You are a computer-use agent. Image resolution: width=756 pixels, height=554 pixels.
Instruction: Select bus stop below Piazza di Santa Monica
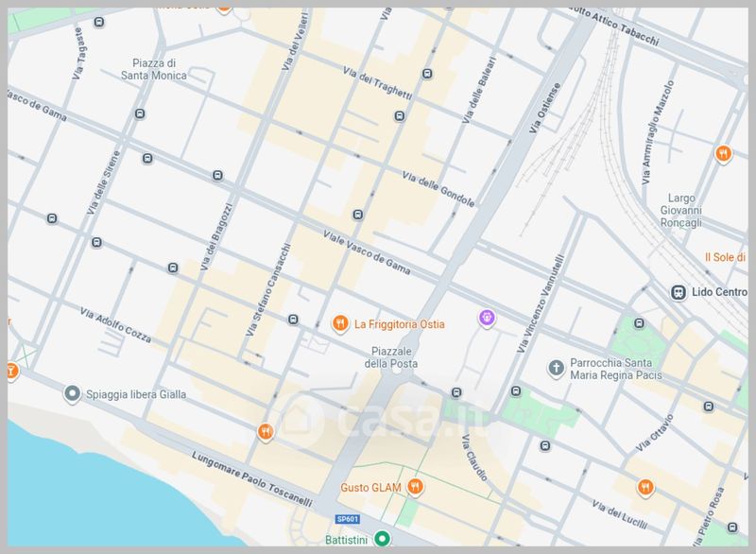click(141, 114)
